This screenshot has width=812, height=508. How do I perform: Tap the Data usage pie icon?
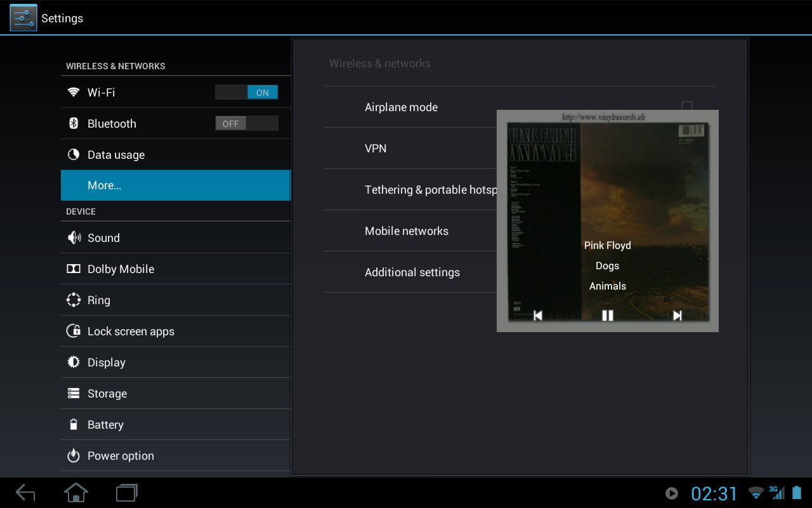[74, 154]
